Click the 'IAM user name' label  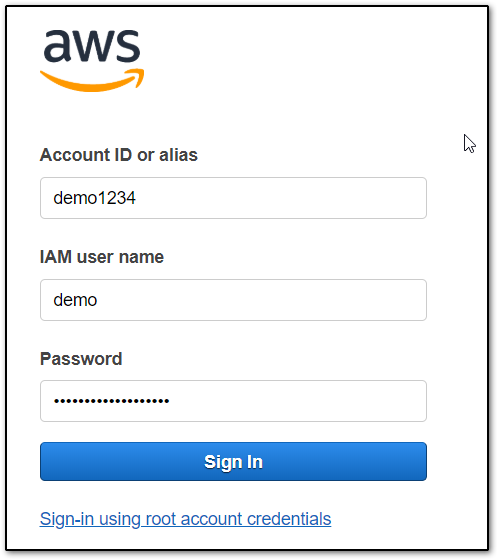pyautogui.click(x=102, y=257)
